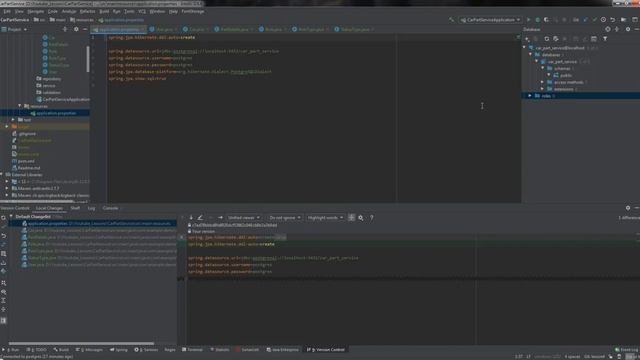Toggle collapse unchanged fragments in diff toolbar

click(351, 218)
